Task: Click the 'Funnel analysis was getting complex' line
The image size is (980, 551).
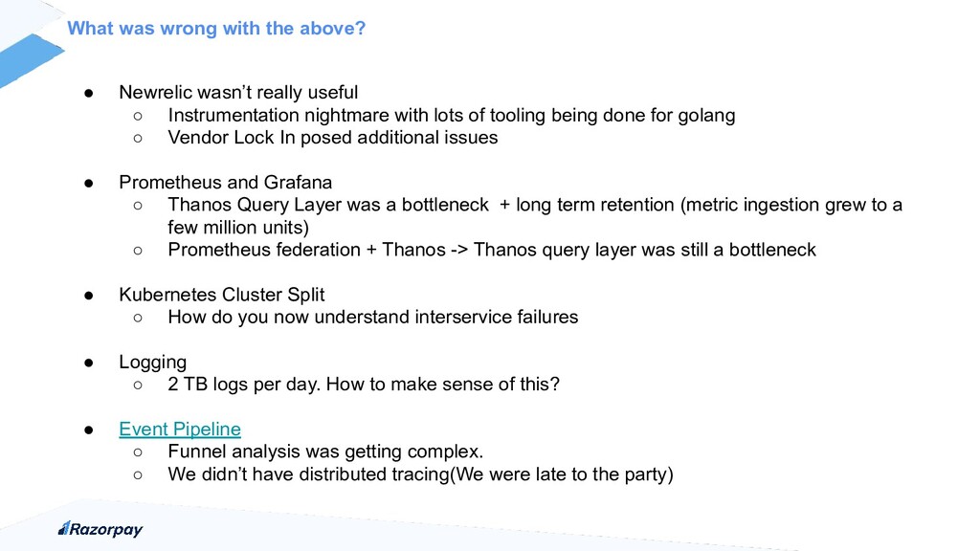Action: [325, 452]
